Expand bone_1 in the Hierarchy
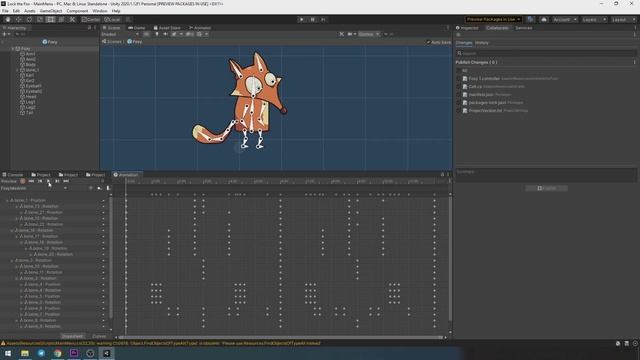 [x=17, y=70]
